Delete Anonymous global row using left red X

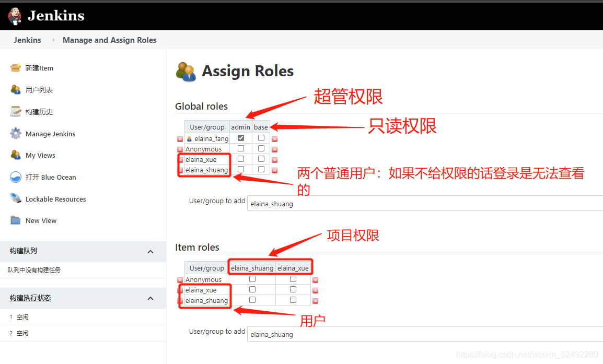coord(180,149)
